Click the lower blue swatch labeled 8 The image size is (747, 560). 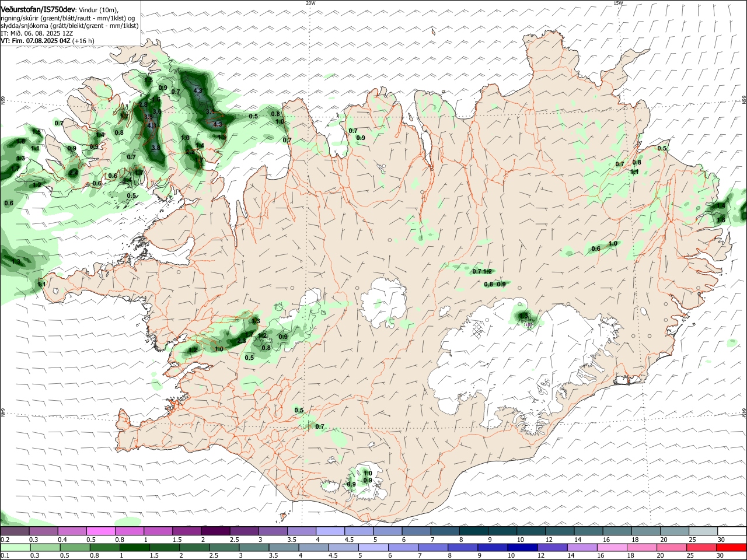click(x=463, y=547)
